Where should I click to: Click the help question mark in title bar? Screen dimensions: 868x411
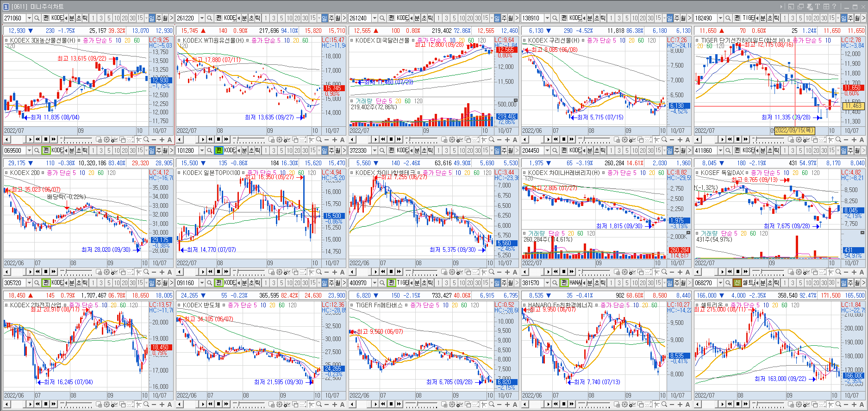pyautogui.click(x=834, y=6)
